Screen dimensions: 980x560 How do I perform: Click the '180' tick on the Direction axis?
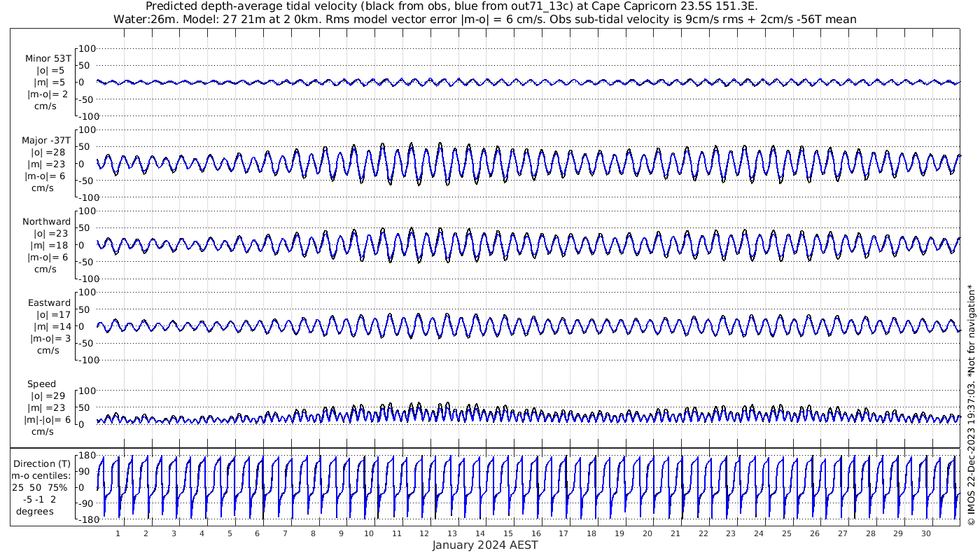pyautogui.click(x=85, y=455)
